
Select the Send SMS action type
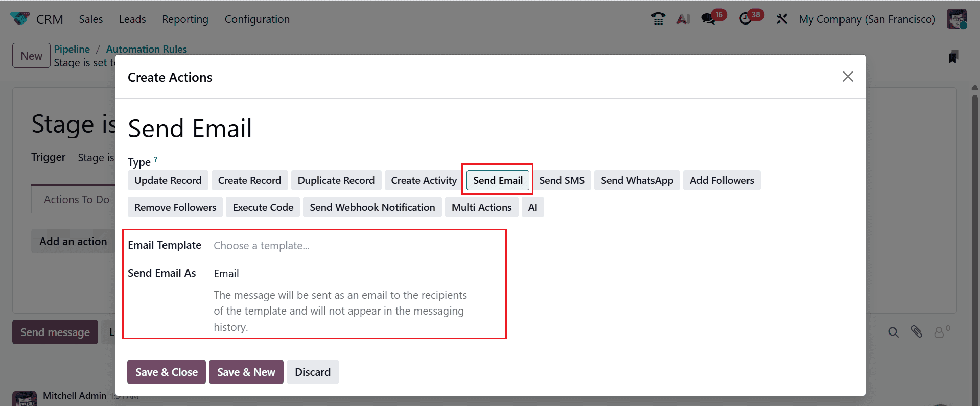(562, 180)
